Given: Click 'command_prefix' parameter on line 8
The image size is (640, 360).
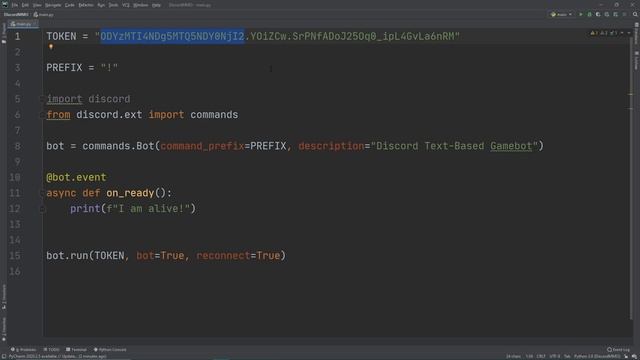Looking at the screenshot, I should (x=202, y=146).
